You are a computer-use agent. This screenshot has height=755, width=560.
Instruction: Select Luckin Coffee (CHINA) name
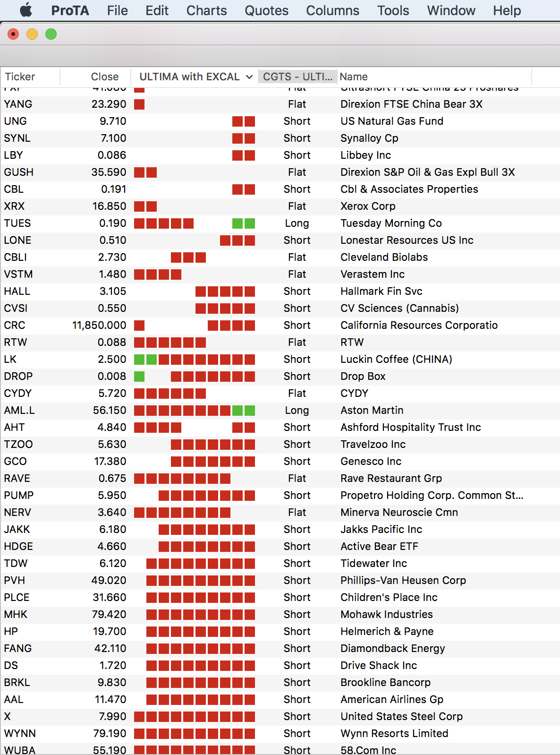pos(396,359)
